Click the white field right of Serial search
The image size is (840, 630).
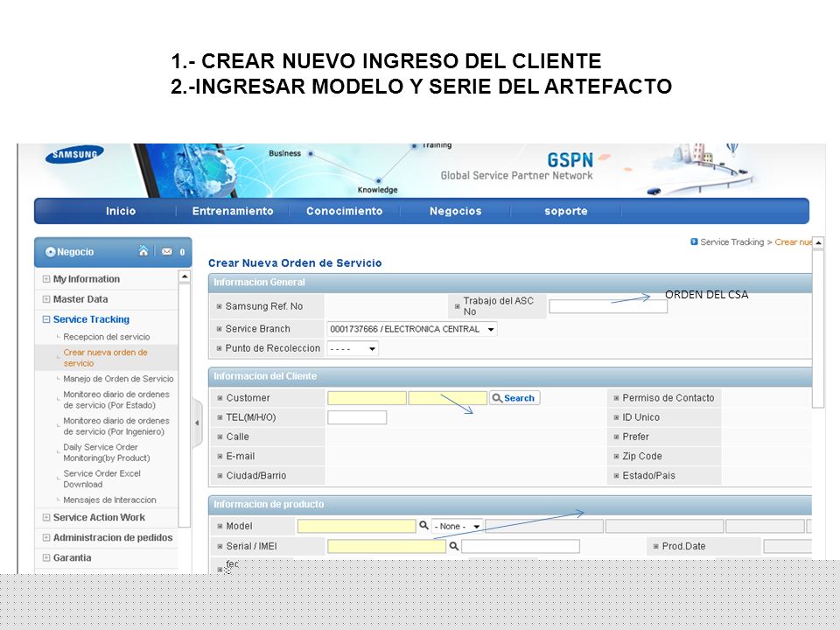point(520,546)
